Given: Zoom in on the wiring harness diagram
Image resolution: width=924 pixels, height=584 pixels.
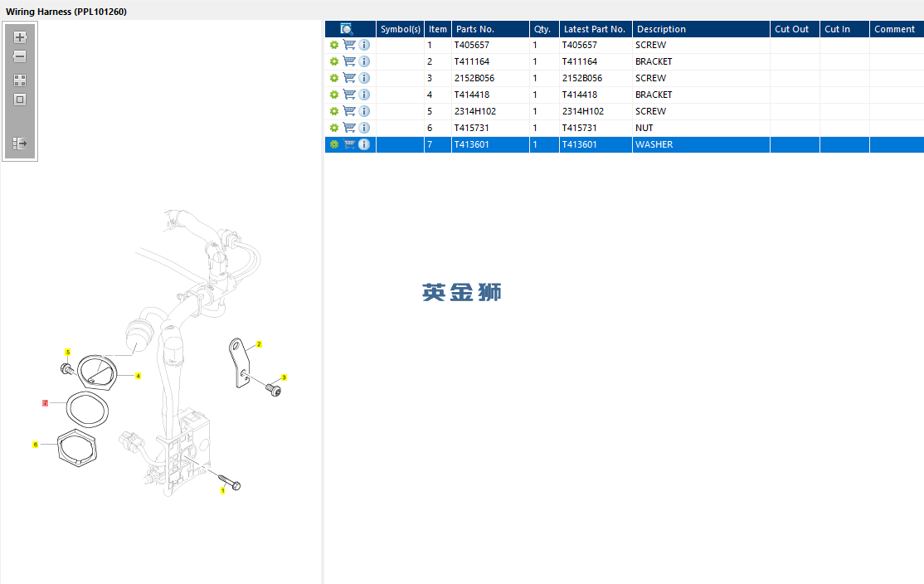Looking at the screenshot, I should [20, 37].
